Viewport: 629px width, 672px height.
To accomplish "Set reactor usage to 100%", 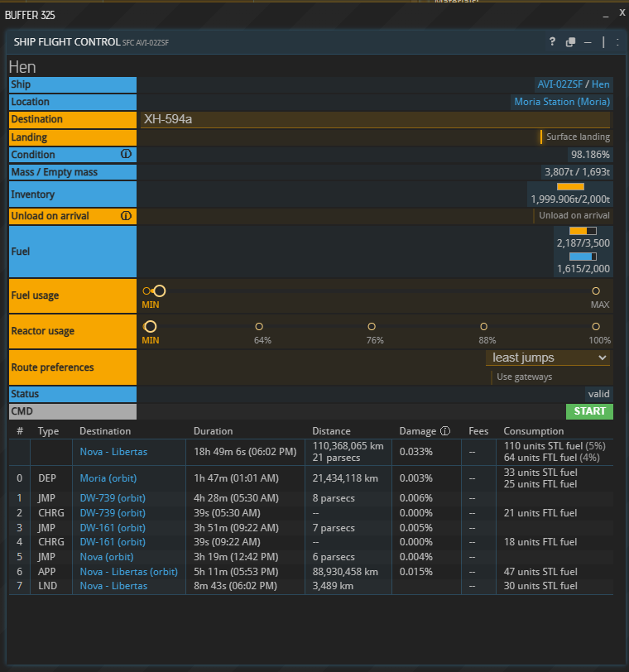I will pyautogui.click(x=596, y=327).
